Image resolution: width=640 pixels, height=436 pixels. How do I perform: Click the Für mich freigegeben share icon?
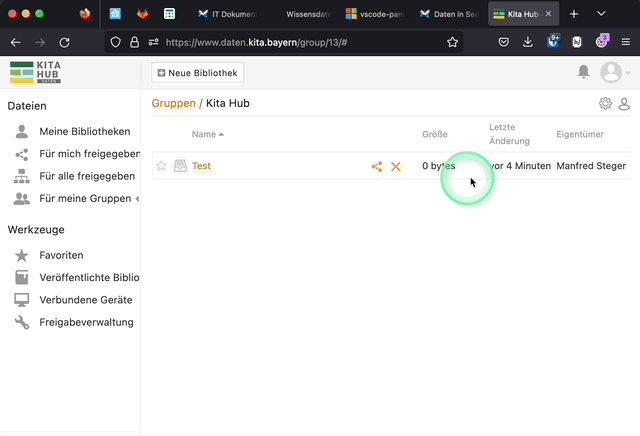(x=22, y=154)
